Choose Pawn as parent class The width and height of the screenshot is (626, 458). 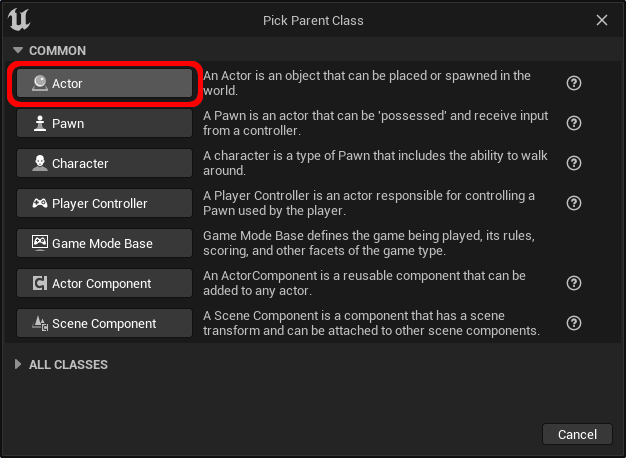105,123
